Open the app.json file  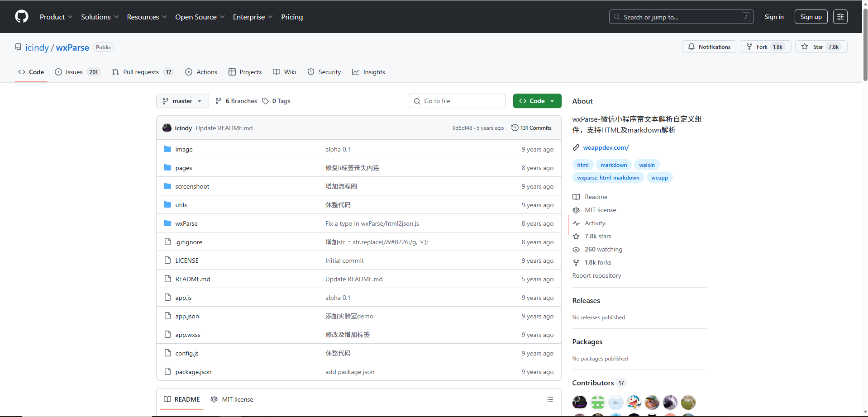[187, 316]
